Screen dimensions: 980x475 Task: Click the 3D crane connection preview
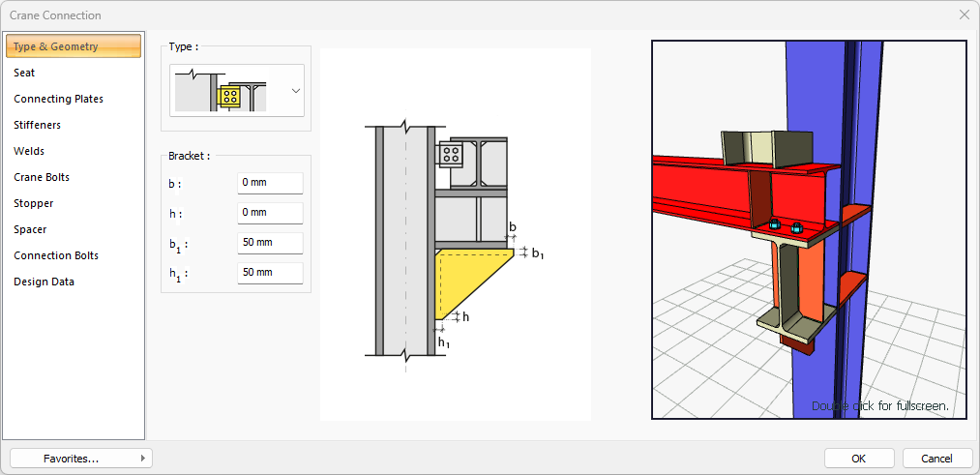pos(809,229)
